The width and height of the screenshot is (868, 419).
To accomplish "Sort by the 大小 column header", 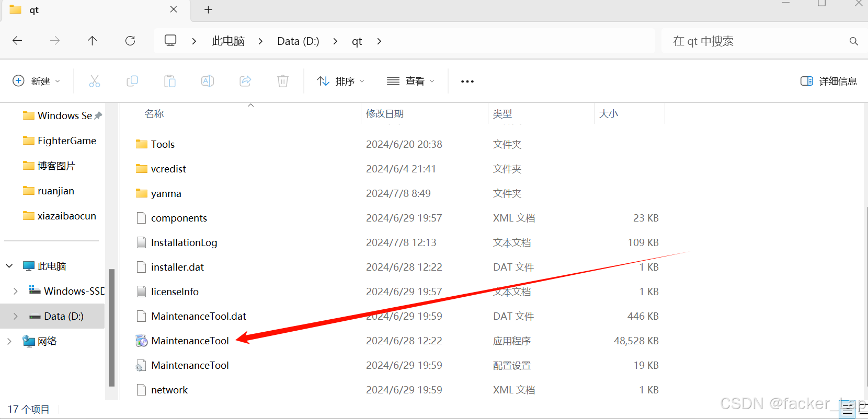I will point(608,113).
